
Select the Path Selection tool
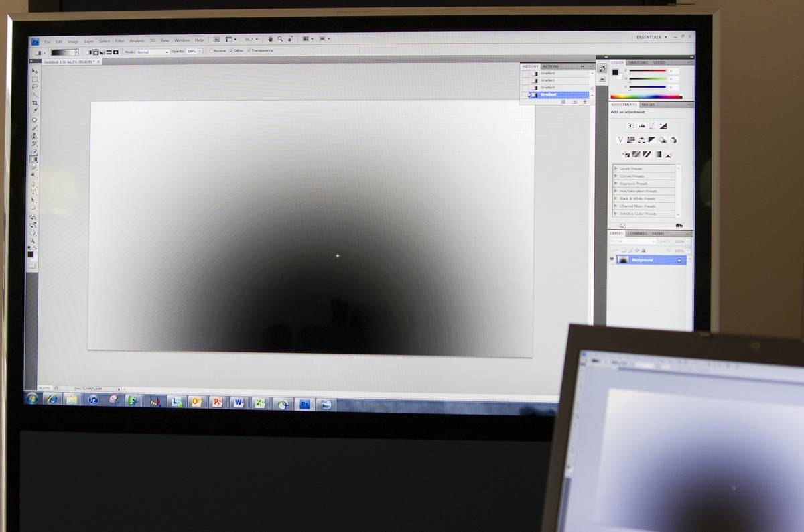point(33,200)
